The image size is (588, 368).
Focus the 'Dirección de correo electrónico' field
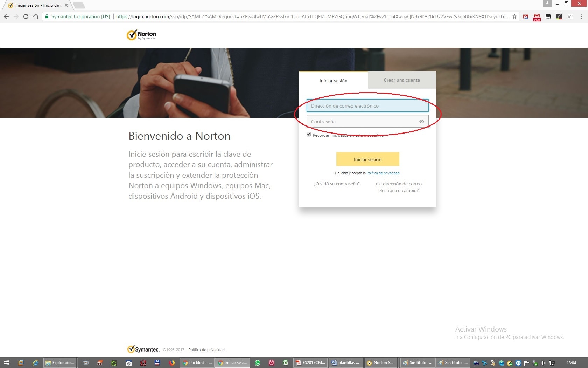367,106
